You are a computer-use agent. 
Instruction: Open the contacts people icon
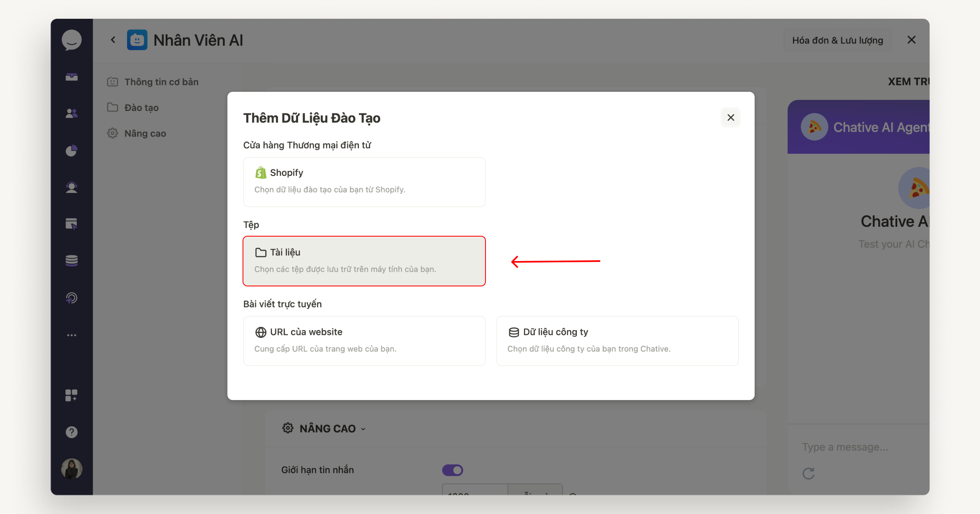[71, 113]
